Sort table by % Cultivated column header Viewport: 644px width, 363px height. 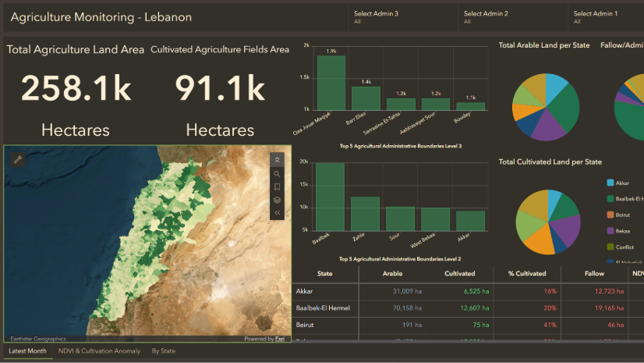[x=527, y=273]
